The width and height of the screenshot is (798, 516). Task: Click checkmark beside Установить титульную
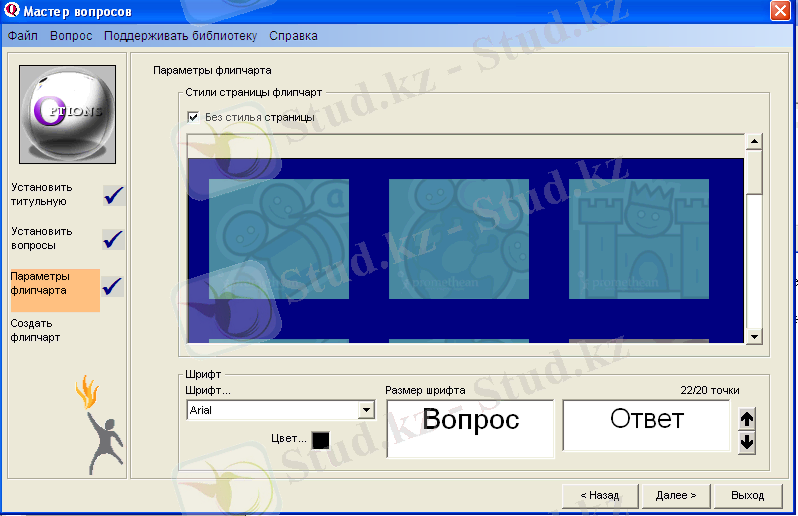click(114, 194)
